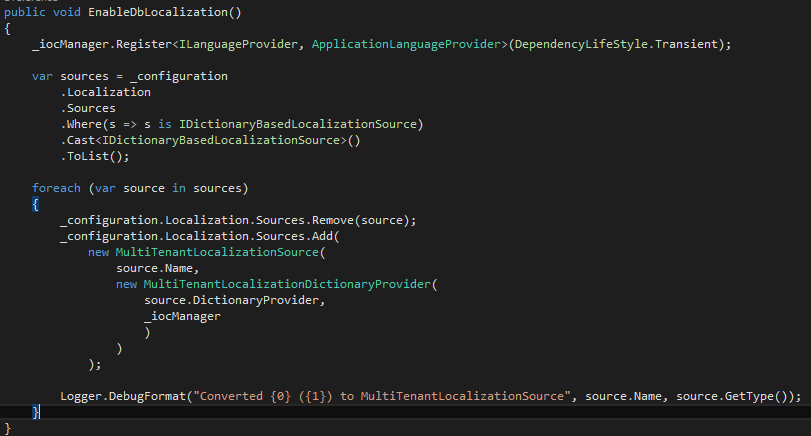Click the foreach keyword
The height and width of the screenshot is (436, 811).
(x=56, y=188)
